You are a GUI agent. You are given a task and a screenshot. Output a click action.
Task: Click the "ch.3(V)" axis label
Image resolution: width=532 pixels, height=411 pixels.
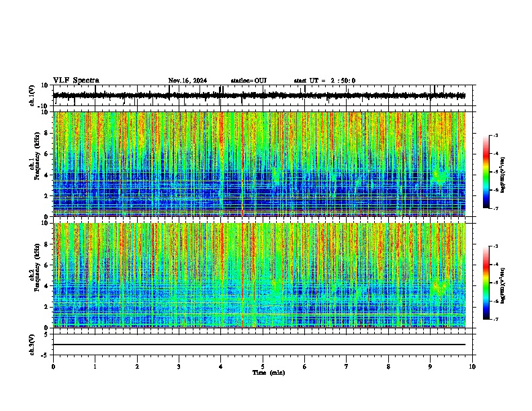click(x=32, y=345)
